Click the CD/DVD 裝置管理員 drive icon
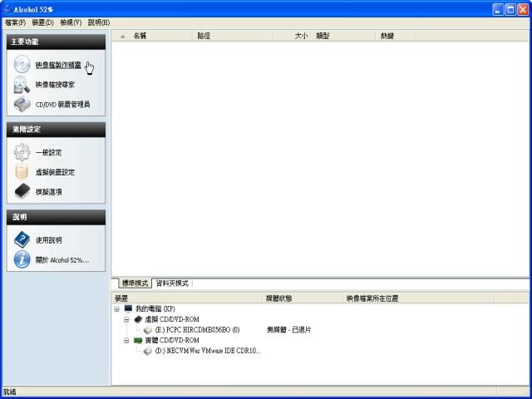 (22, 105)
